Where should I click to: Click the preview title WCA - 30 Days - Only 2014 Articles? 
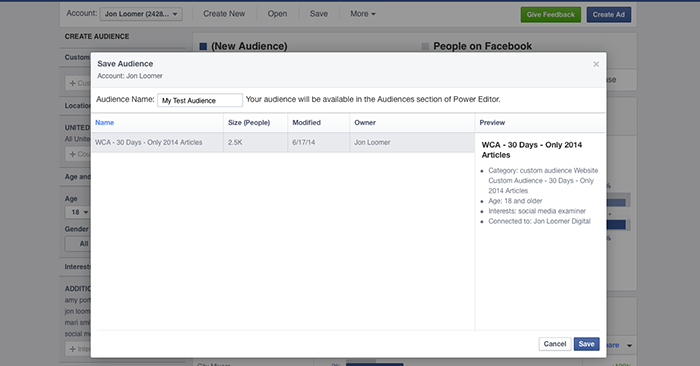point(532,150)
